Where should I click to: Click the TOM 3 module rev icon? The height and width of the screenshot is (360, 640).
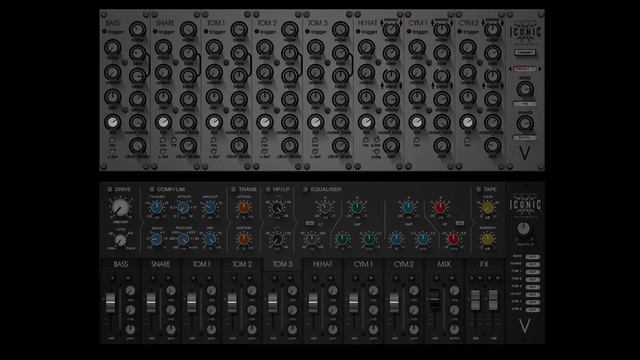click(x=315, y=140)
